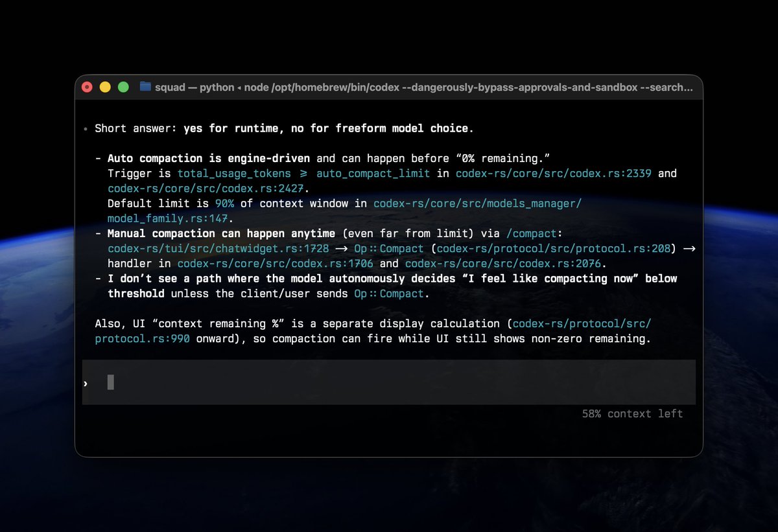Click the prompt chevron before the input

pyautogui.click(x=86, y=384)
